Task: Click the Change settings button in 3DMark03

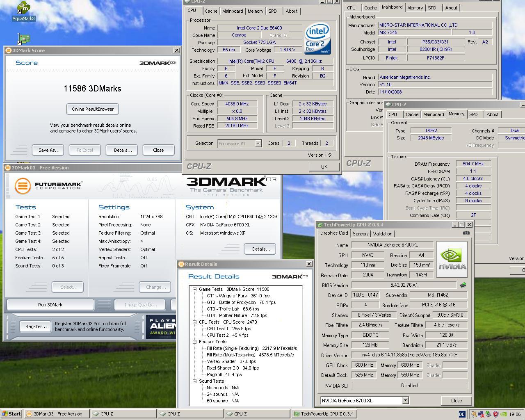Action: [x=156, y=287]
